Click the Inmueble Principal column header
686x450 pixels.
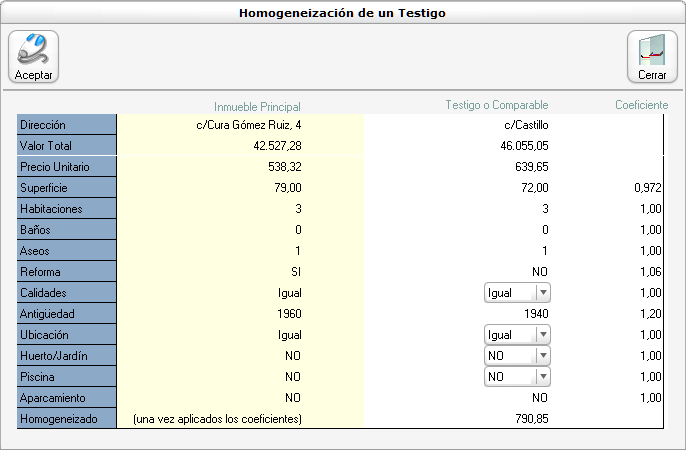point(257,106)
